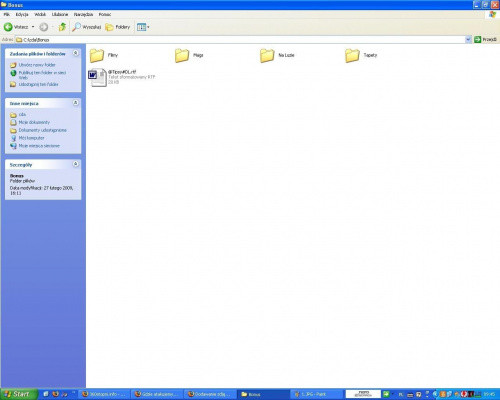Expand the address bar dropdown arrow
Viewport: 500px width, 400px height.
tap(468, 39)
